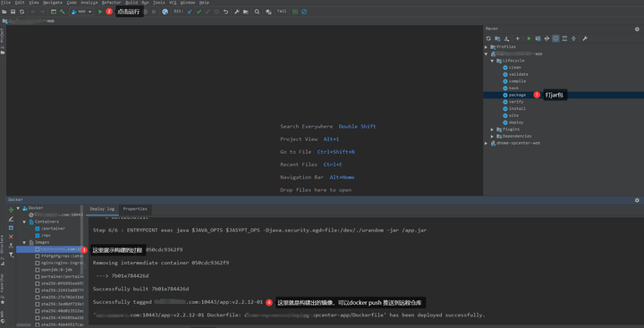Open the Structure side tool window

click(3, 249)
